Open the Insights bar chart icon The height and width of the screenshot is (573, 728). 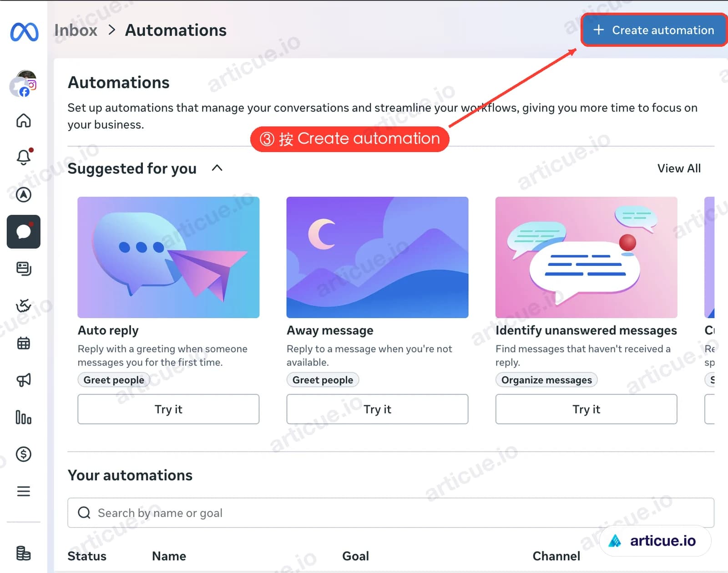(24, 417)
